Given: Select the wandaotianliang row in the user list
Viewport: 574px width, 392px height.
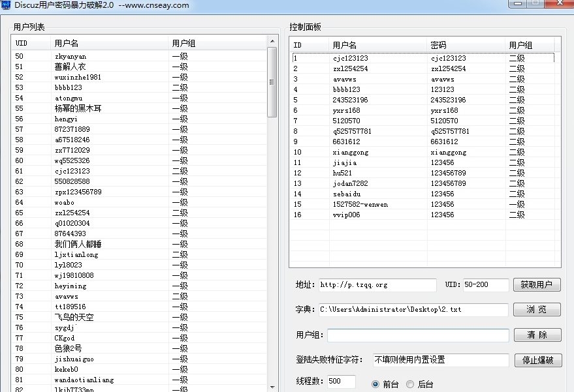Looking at the screenshot, I should 139,380.
